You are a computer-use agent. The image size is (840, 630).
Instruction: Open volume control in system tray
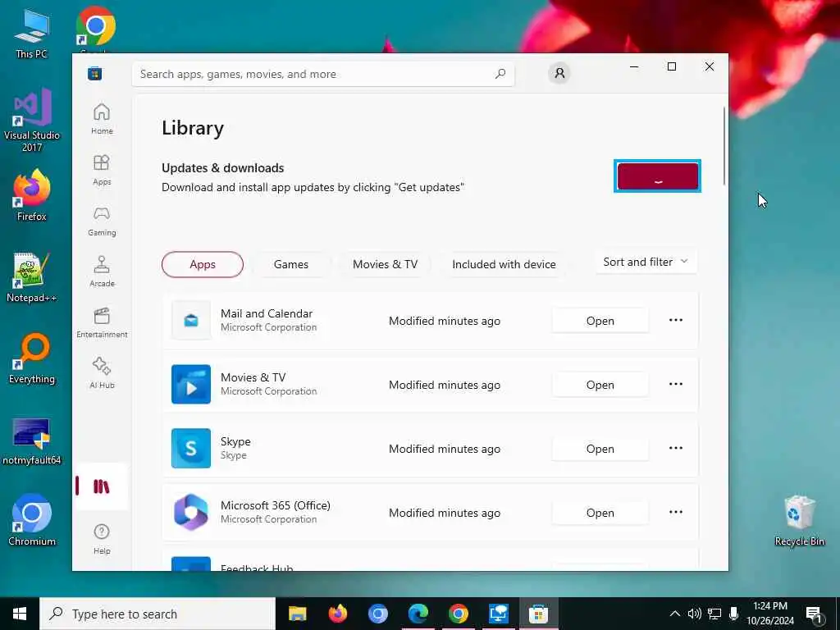pyautogui.click(x=694, y=614)
